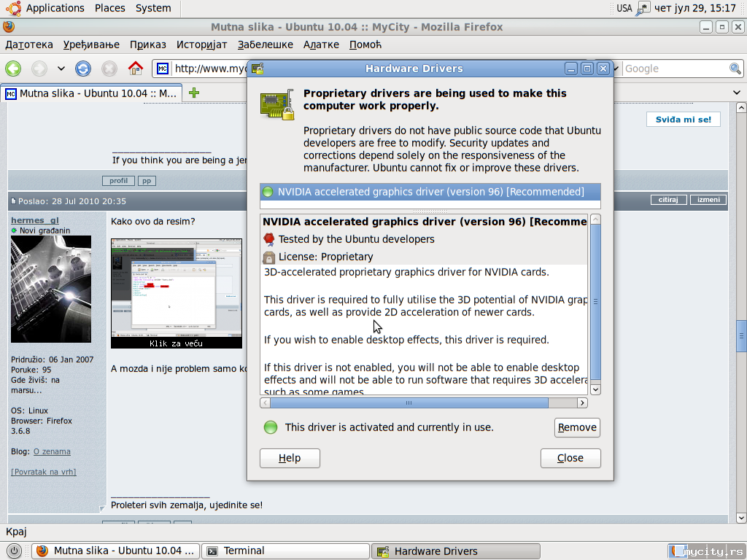This screenshot has width=747, height=560.
Task: Click Close button in Hardware Drivers
Action: click(x=570, y=458)
